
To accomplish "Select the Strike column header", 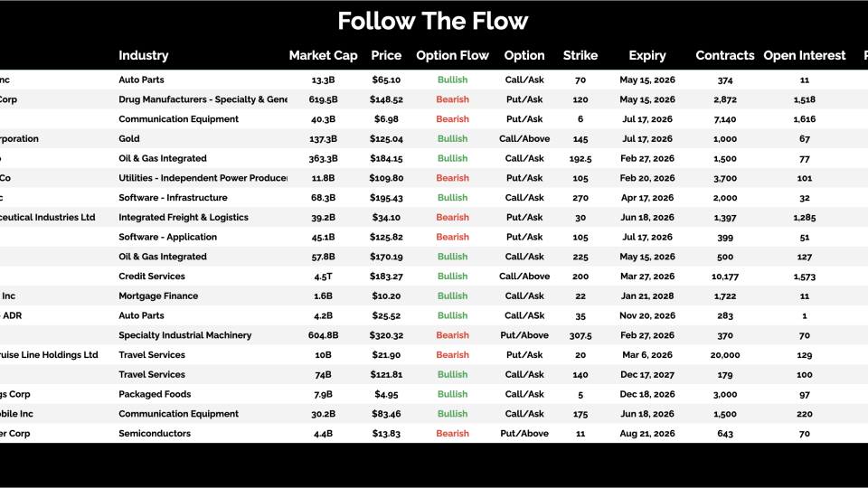I will [580, 55].
